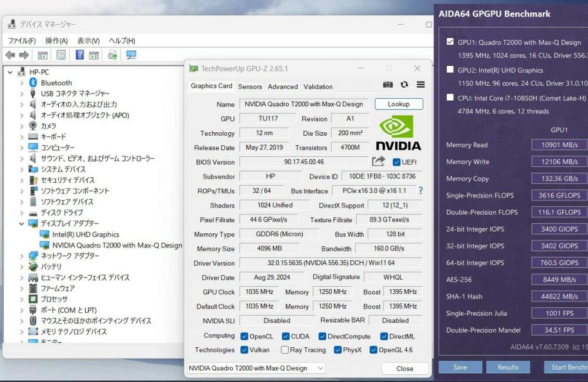588x382 pixels.
Task: Click the GPU-Z refresh icon
Action: [405, 85]
